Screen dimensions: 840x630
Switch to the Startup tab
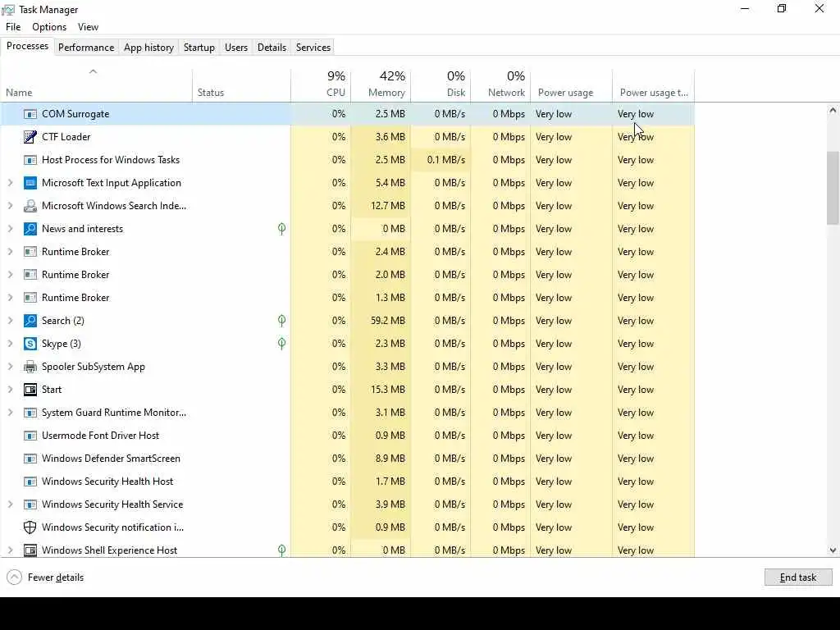[199, 47]
